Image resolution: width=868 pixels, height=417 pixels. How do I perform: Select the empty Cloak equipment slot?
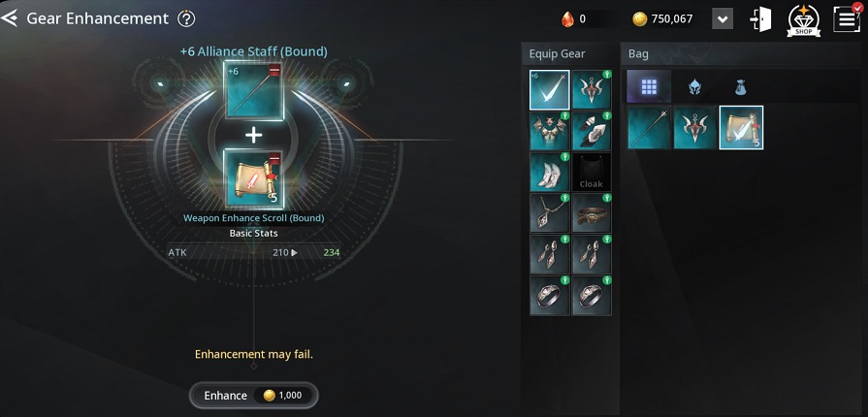click(592, 173)
